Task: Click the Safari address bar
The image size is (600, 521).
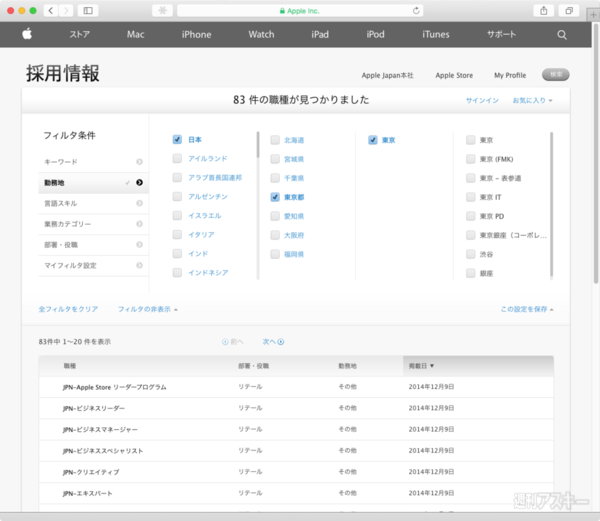Action: [x=300, y=11]
